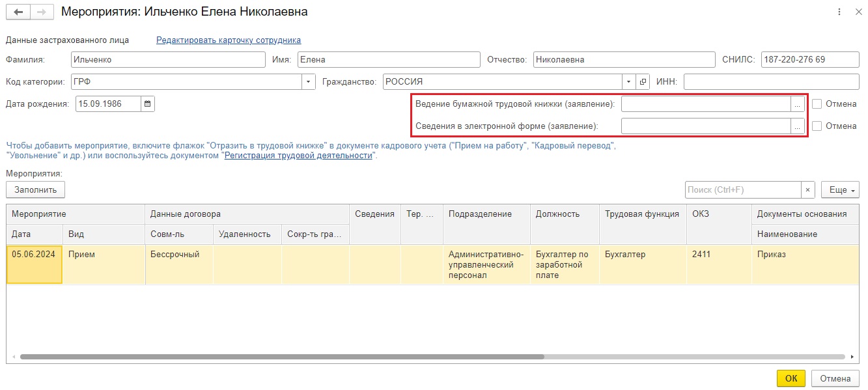Open calendar picker for Дата рождения

click(x=148, y=104)
